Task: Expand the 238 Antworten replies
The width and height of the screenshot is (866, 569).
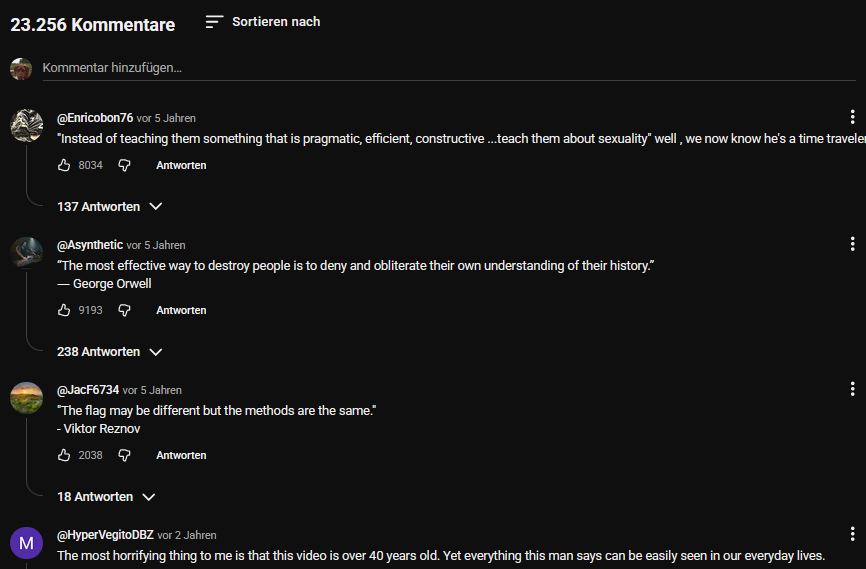Action: point(109,351)
